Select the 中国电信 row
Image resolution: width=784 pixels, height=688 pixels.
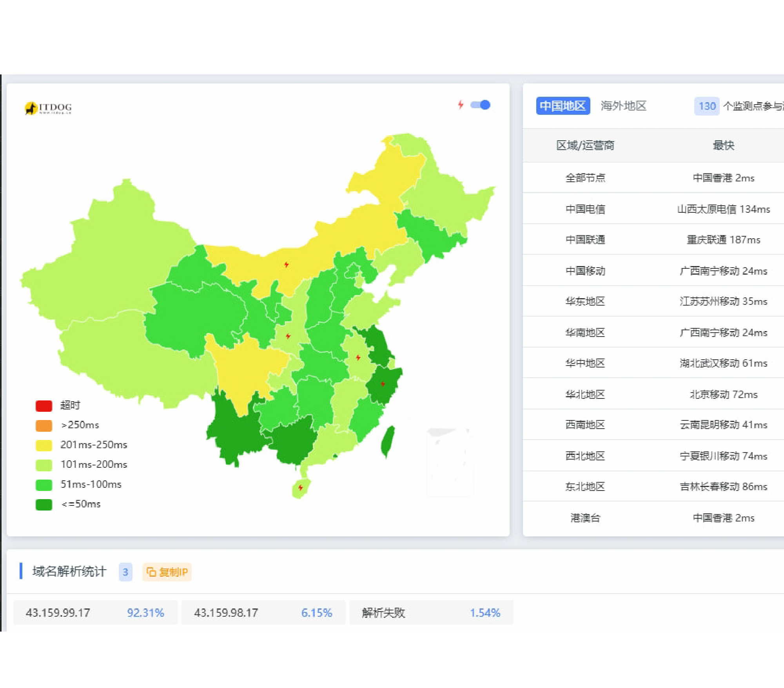click(x=585, y=209)
